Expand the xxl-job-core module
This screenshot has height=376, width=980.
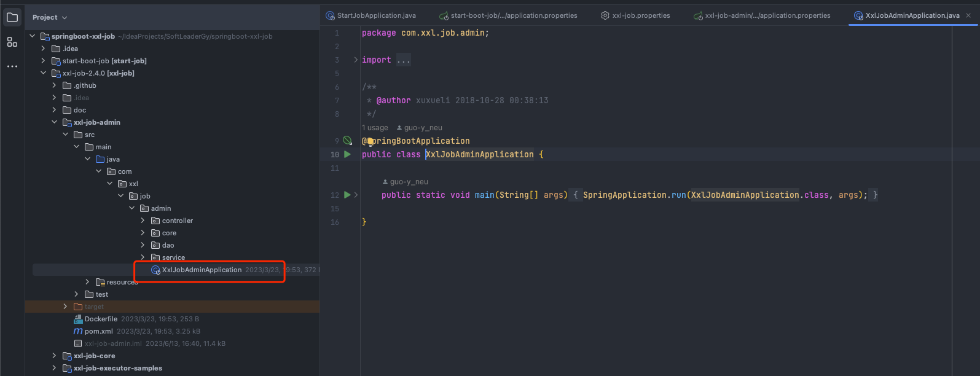pyautogui.click(x=54, y=356)
